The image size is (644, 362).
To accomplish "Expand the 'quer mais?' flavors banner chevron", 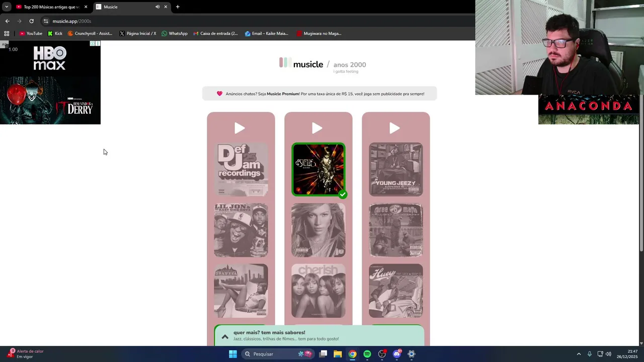I will (x=225, y=336).
